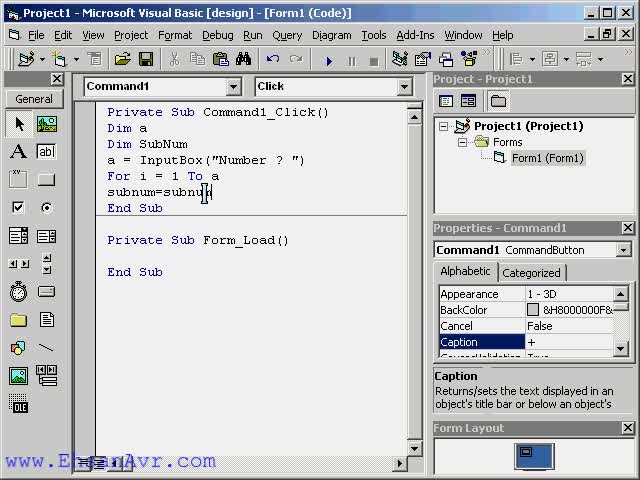Click the Undo toolbar icon
The width and height of the screenshot is (640, 480).
273,60
